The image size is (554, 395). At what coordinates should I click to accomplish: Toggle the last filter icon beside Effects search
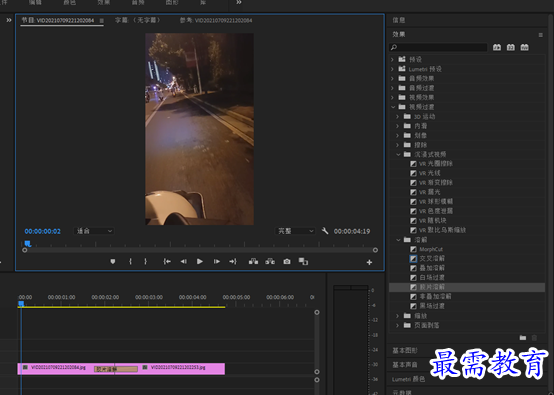(x=524, y=47)
